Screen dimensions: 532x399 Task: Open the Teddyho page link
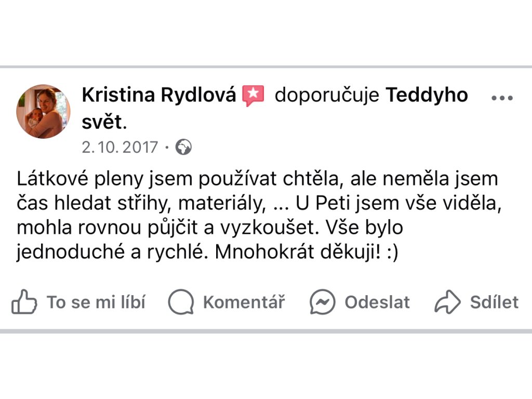427,96
